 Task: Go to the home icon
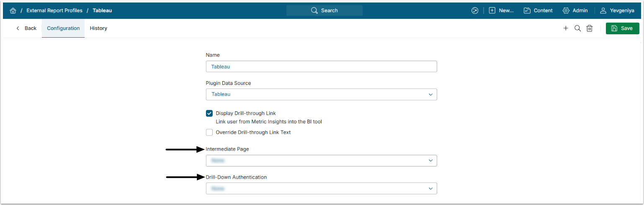pos(13,10)
